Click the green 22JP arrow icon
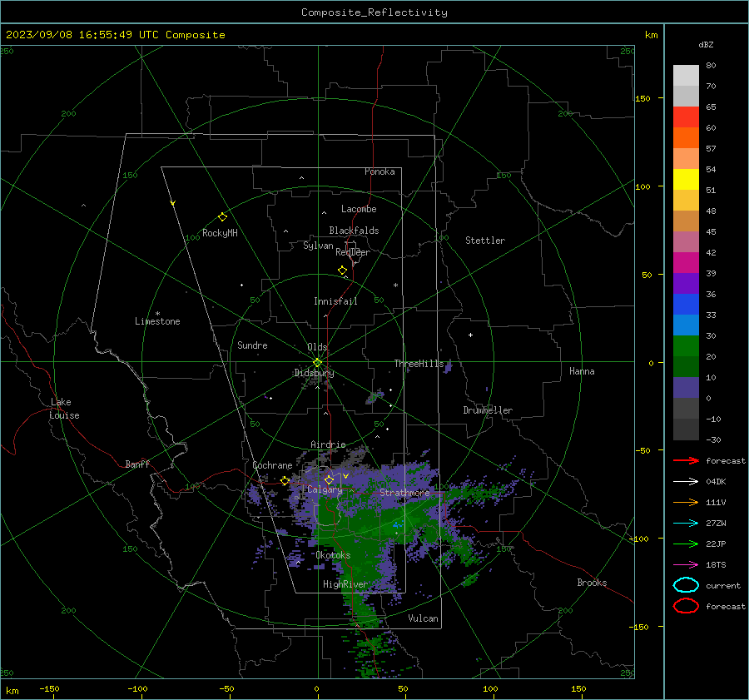The image size is (749, 700). click(x=686, y=544)
